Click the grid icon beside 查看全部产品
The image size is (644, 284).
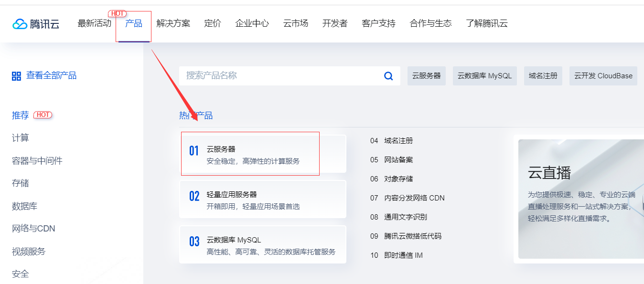(x=16, y=76)
